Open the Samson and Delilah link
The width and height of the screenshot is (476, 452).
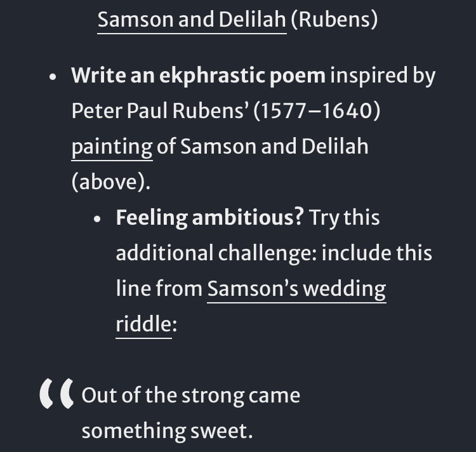(192, 20)
